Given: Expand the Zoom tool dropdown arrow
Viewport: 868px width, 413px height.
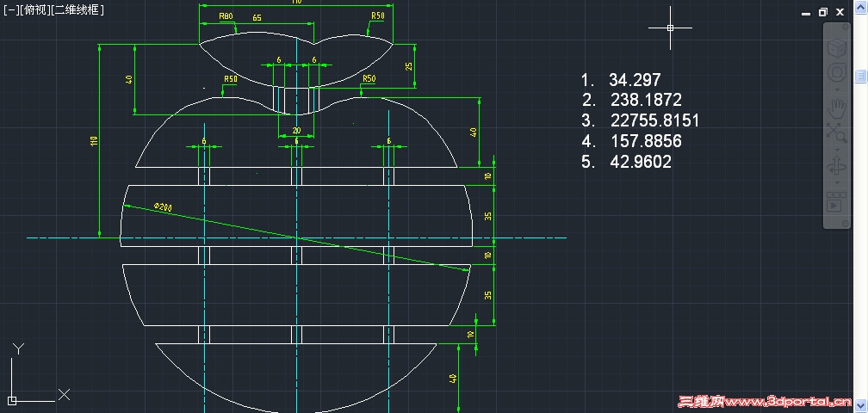Looking at the screenshot, I should coord(836,149).
